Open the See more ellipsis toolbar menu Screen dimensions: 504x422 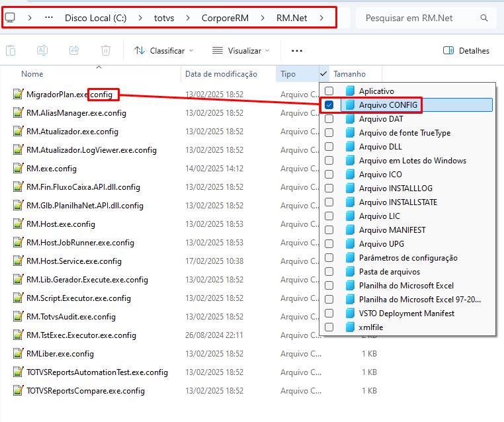pos(297,51)
